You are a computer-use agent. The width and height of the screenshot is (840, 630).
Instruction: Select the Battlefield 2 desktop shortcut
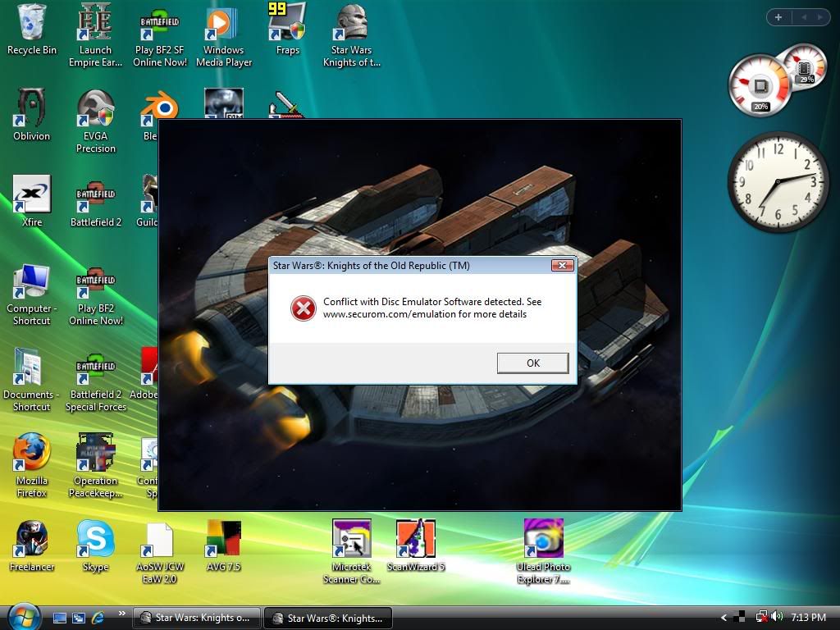click(x=95, y=204)
